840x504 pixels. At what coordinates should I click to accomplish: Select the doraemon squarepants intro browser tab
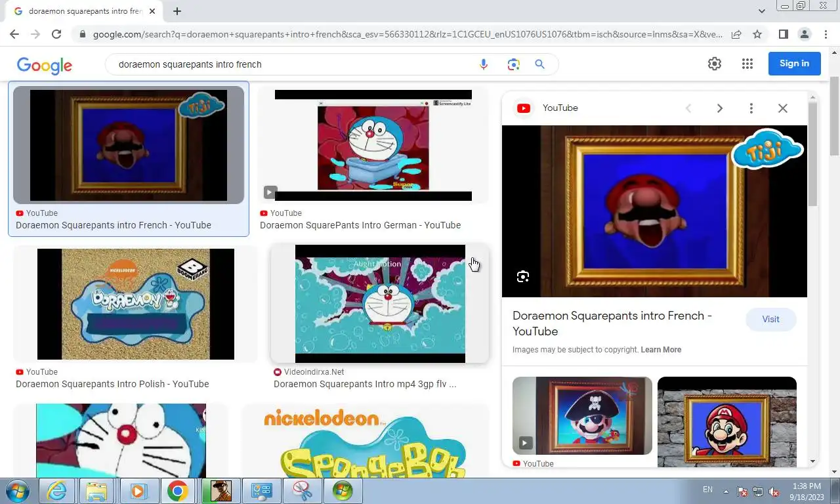coord(84,11)
